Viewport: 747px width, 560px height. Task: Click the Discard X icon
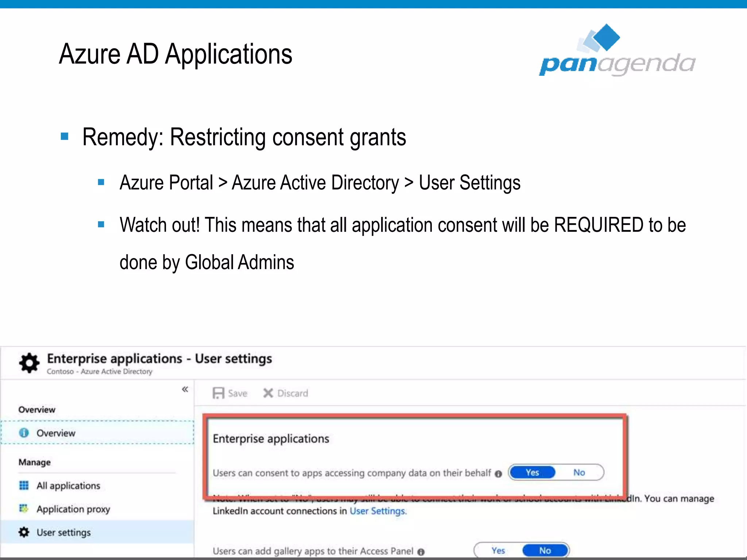(268, 393)
